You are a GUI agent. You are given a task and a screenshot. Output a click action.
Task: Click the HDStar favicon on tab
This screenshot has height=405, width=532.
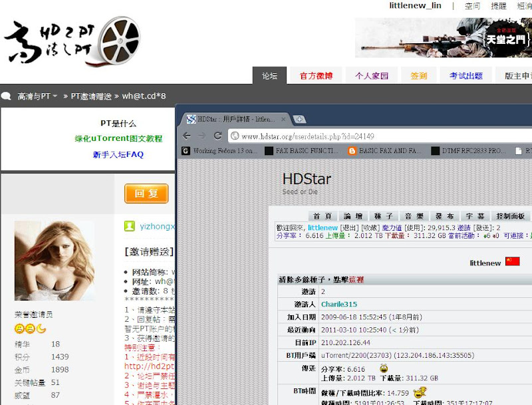(192, 119)
